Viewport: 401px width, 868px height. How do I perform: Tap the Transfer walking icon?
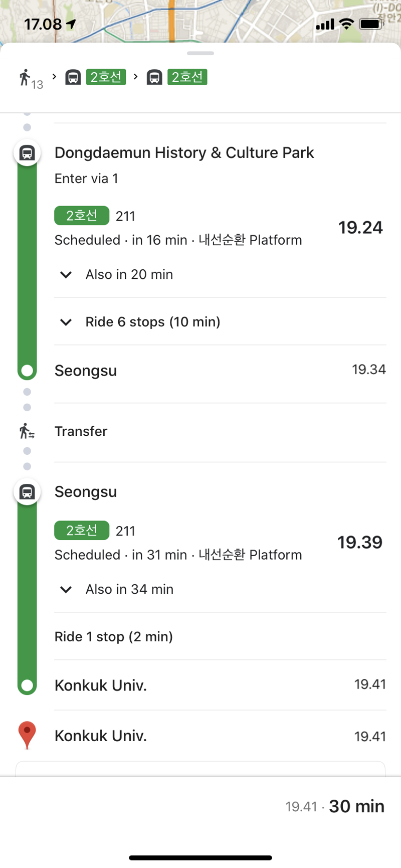pyautogui.click(x=27, y=431)
